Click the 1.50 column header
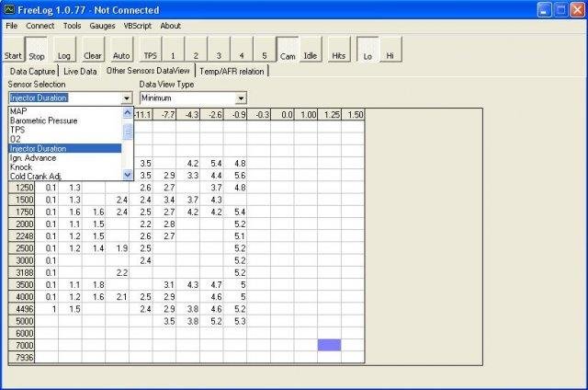Screen dimensions: 588x390 pyautogui.click(x=353, y=114)
